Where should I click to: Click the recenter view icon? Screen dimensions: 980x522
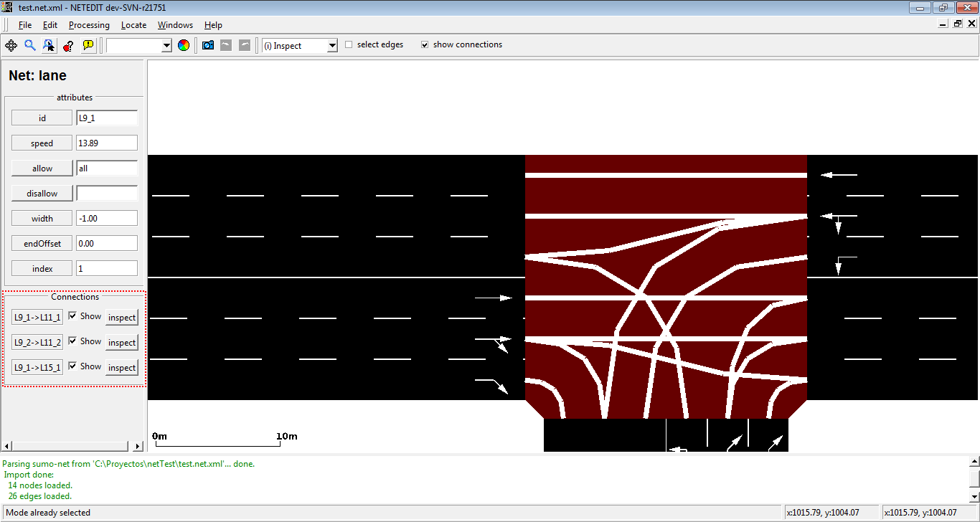11,45
